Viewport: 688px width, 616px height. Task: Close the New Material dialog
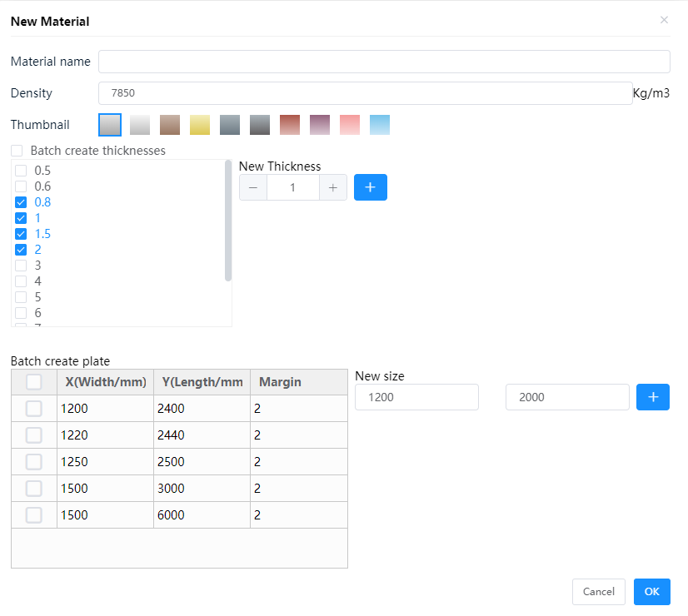664,20
